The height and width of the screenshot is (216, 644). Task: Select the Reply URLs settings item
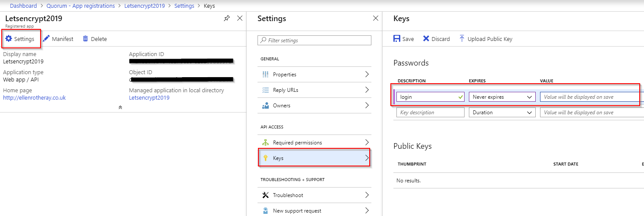coord(314,90)
